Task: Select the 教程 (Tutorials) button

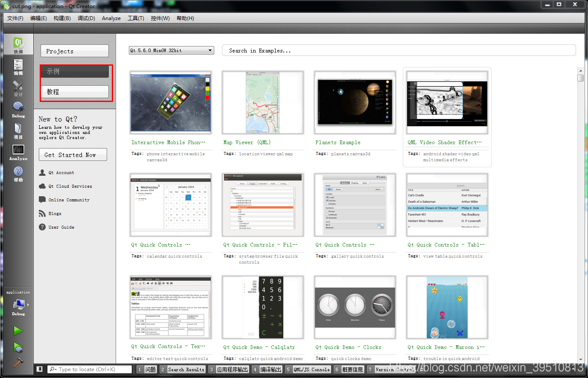Action: 75,92
